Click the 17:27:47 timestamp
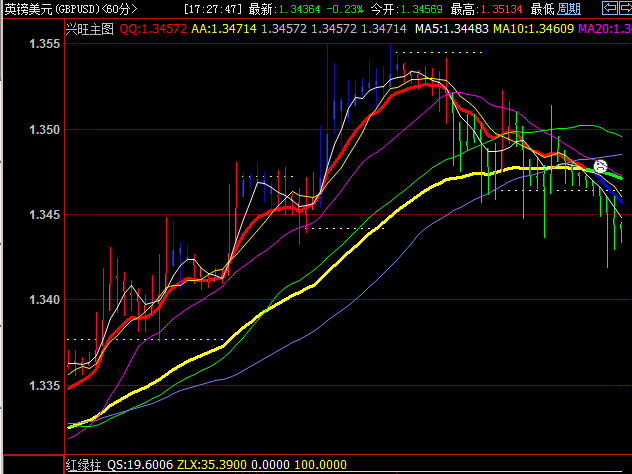The image size is (632, 474). tap(215, 9)
